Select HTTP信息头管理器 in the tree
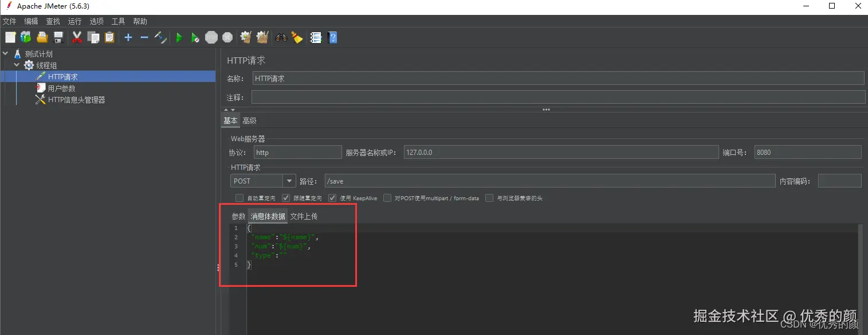Viewport: 868px width, 335px height. pos(76,100)
